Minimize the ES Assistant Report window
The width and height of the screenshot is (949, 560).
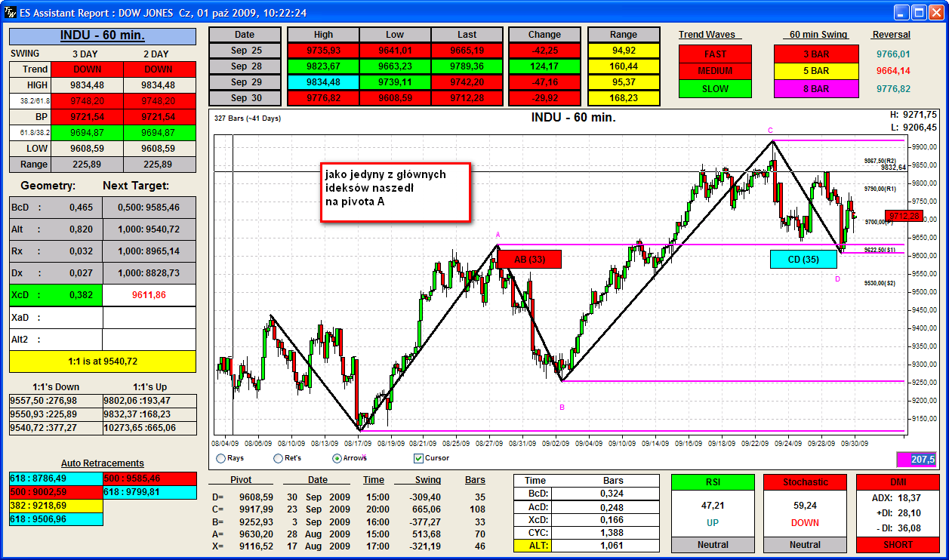[902, 13]
